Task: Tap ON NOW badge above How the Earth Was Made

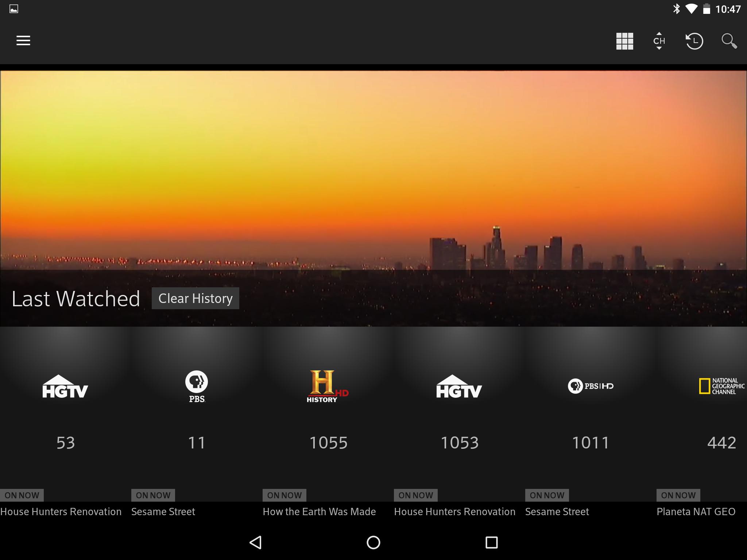Action: [285, 495]
